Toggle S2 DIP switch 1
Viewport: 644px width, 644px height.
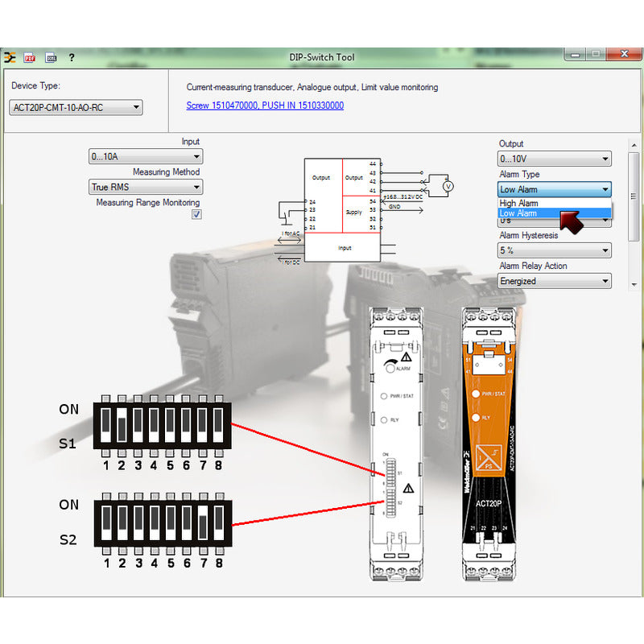(106, 522)
